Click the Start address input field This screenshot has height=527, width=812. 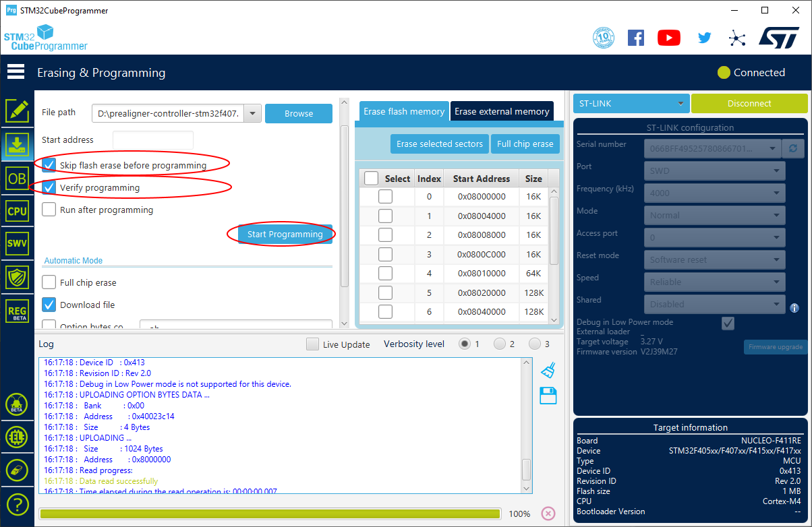pos(153,140)
